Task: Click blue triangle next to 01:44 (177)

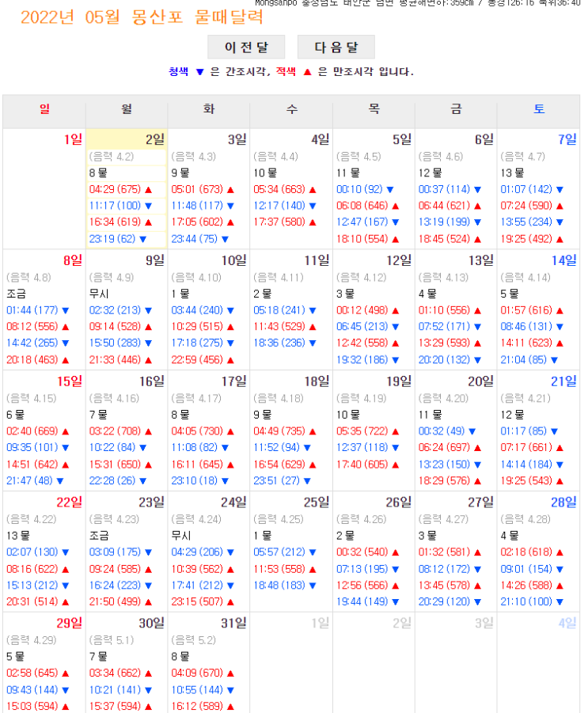Action: (66, 310)
